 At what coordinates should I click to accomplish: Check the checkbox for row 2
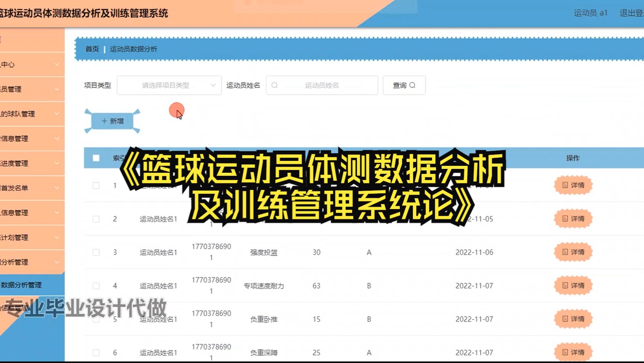coord(96,219)
